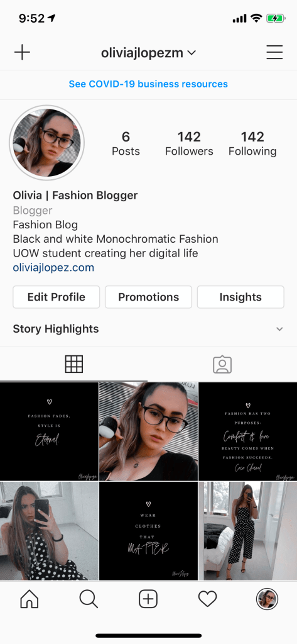Open the activity heart icon
Image resolution: width=297 pixels, height=644 pixels.
[x=208, y=599]
